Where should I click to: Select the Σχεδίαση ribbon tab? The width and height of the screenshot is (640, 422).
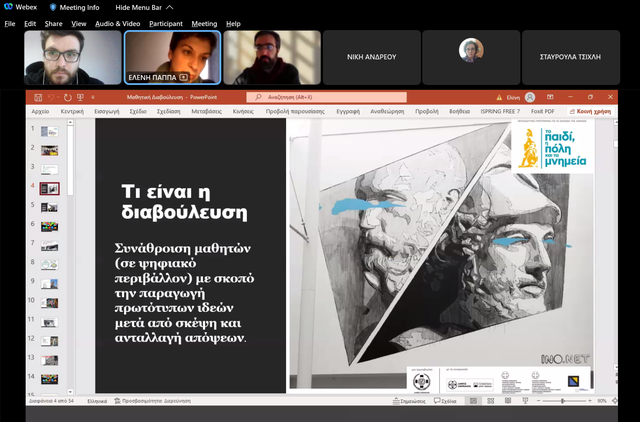(169, 111)
